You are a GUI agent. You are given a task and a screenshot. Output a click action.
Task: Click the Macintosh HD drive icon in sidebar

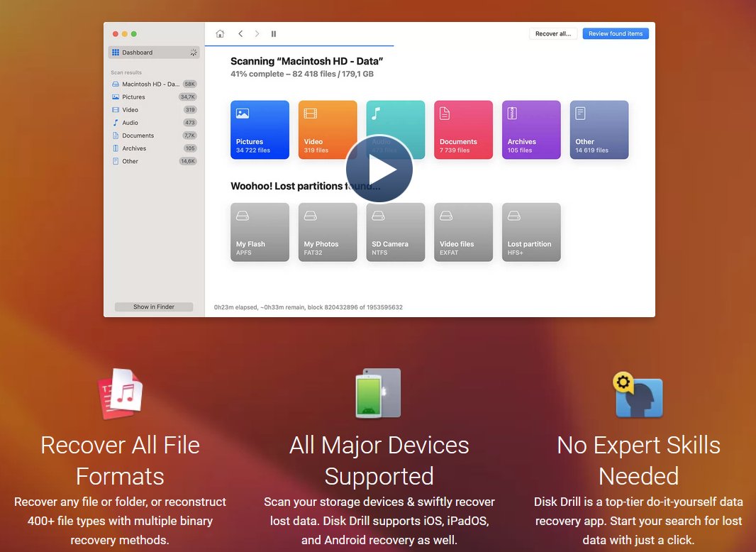pos(116,84)
